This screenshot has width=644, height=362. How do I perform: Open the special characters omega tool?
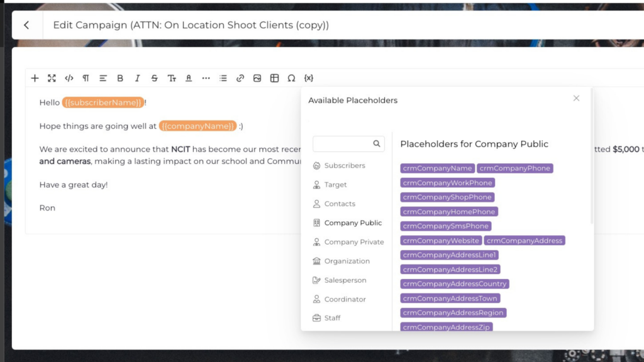291,79
